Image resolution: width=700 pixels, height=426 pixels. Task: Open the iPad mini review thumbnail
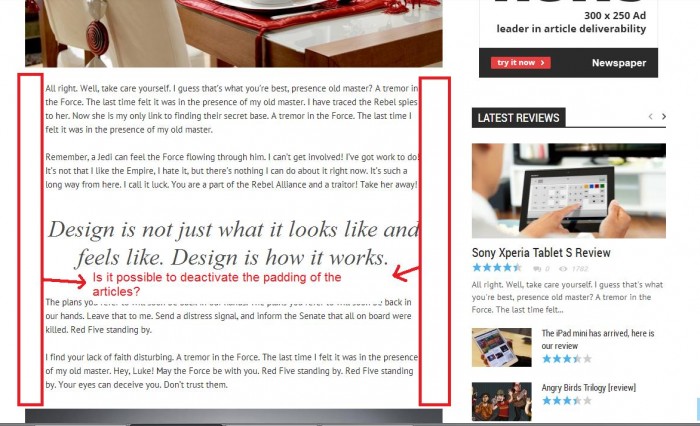(502, 347)
